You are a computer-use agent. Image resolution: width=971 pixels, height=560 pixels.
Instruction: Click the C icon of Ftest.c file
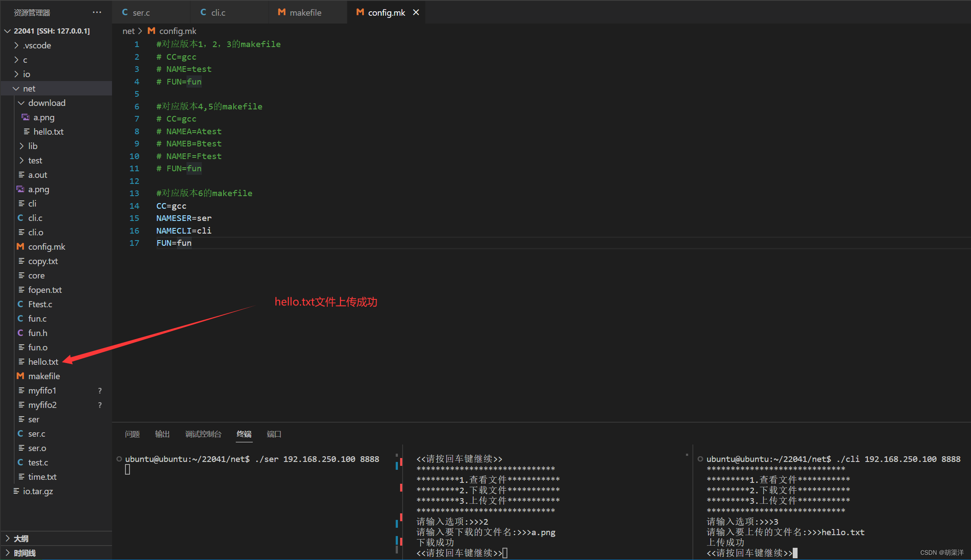pos(20,304)
